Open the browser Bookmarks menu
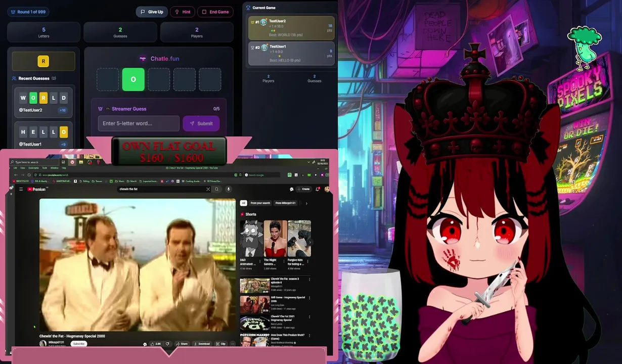 coord(33,168)
